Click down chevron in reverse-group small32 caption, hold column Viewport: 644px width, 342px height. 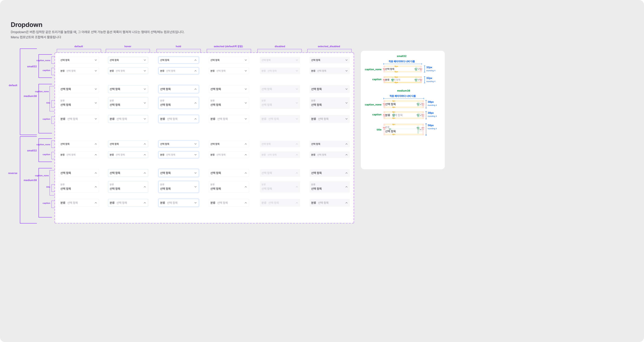point(195,155)
